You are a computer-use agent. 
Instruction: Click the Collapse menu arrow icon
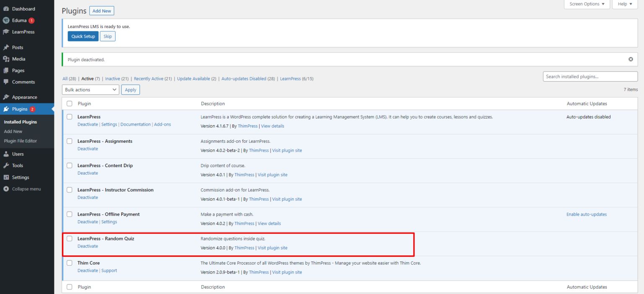coord(6,189)
